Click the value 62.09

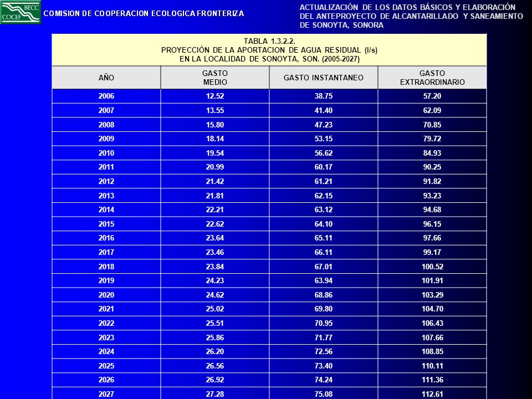(x=432, y=110)
